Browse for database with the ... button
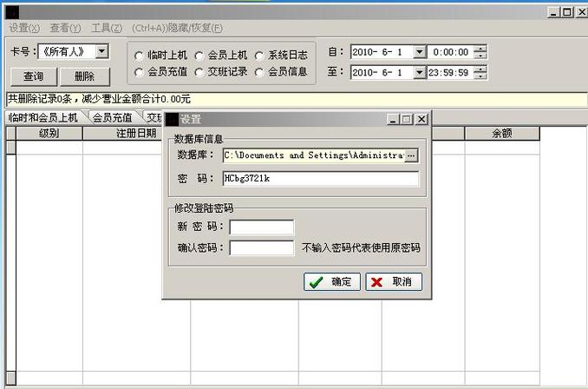 411,155
